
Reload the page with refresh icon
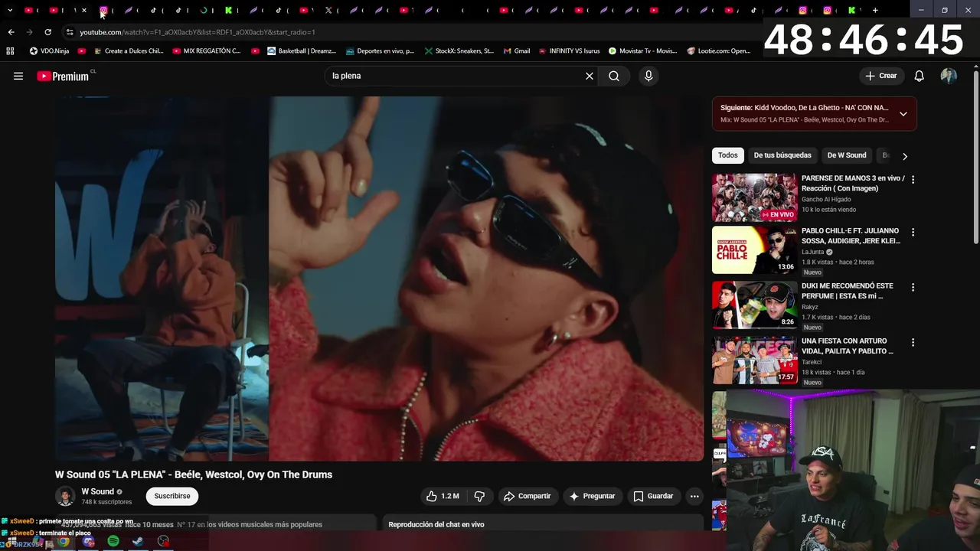pyautogui.click(x=47, y=32)
